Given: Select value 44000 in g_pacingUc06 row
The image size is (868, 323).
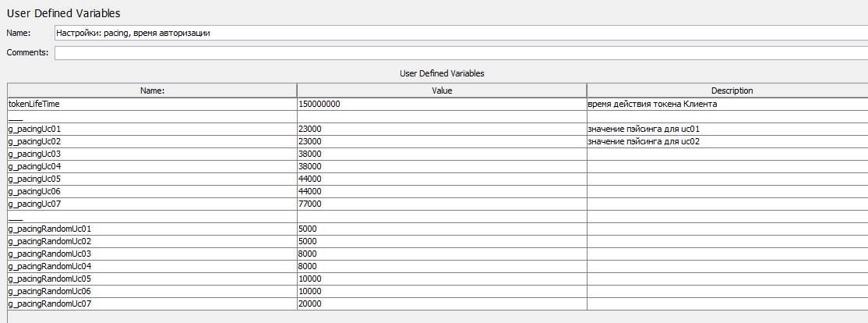Looking at the screenshot, I should 442,191.
